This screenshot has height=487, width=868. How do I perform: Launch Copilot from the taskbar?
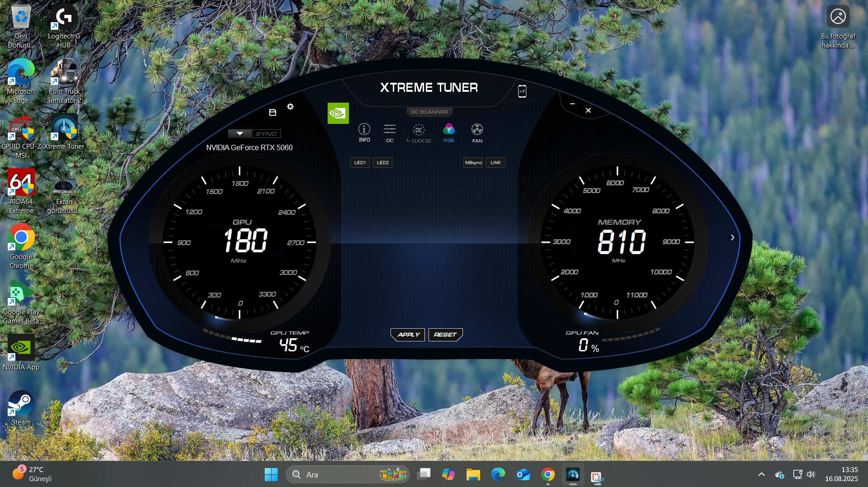click(x=448, y=474)
